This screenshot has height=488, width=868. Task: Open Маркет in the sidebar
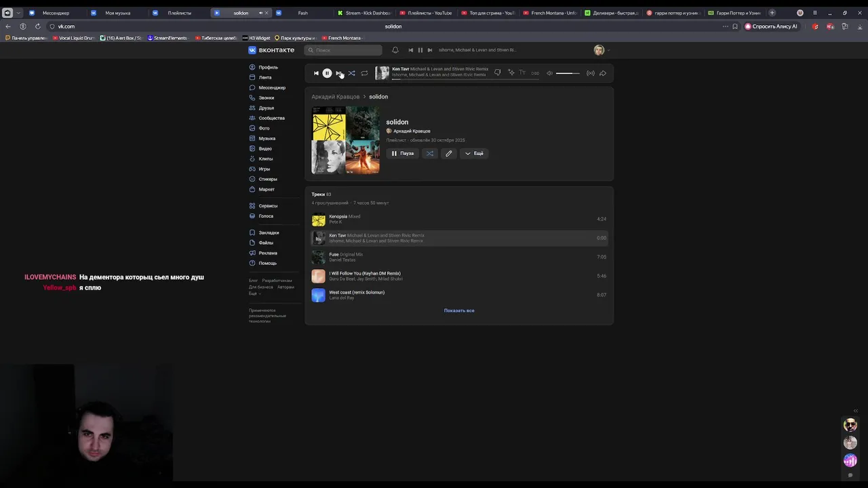click(x=267, y=189)
